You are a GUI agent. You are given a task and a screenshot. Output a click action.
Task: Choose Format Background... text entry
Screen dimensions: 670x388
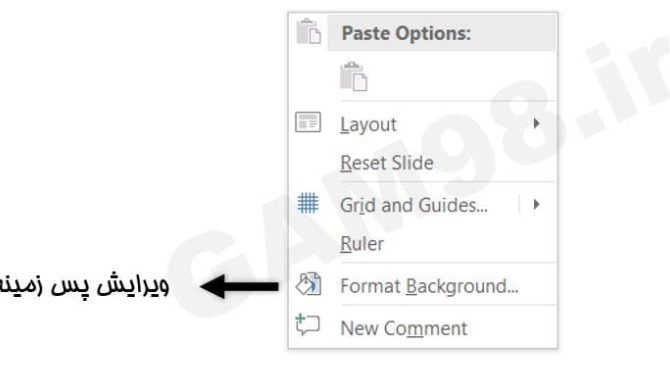429,286
